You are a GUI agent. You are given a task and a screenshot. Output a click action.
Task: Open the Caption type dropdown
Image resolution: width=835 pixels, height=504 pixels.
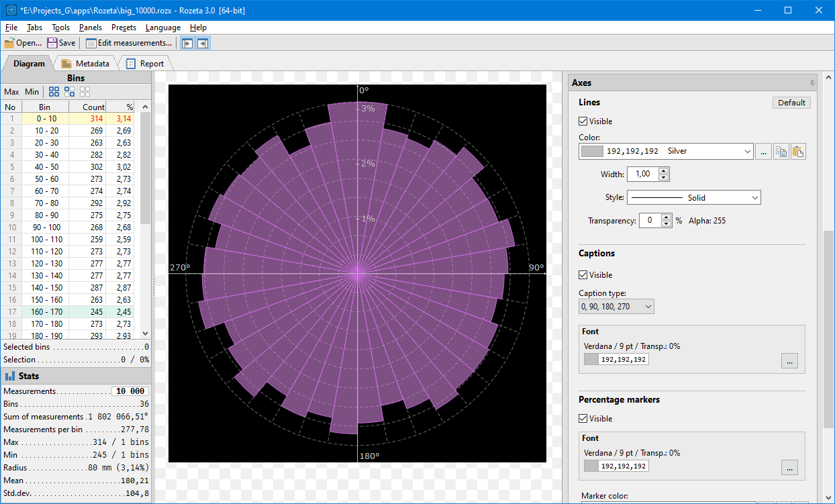pyautogui.click(x=648, y=307)
